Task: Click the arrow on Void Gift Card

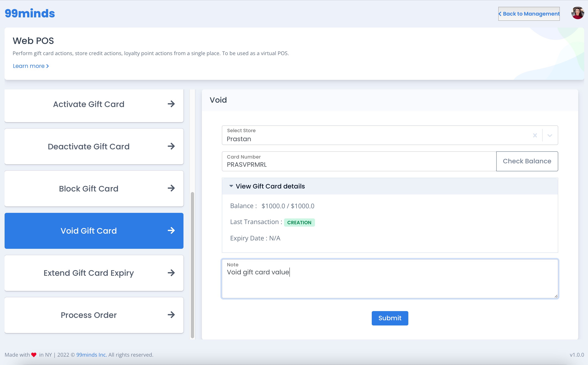Action: pyautogui.click(x=171, y=231)
